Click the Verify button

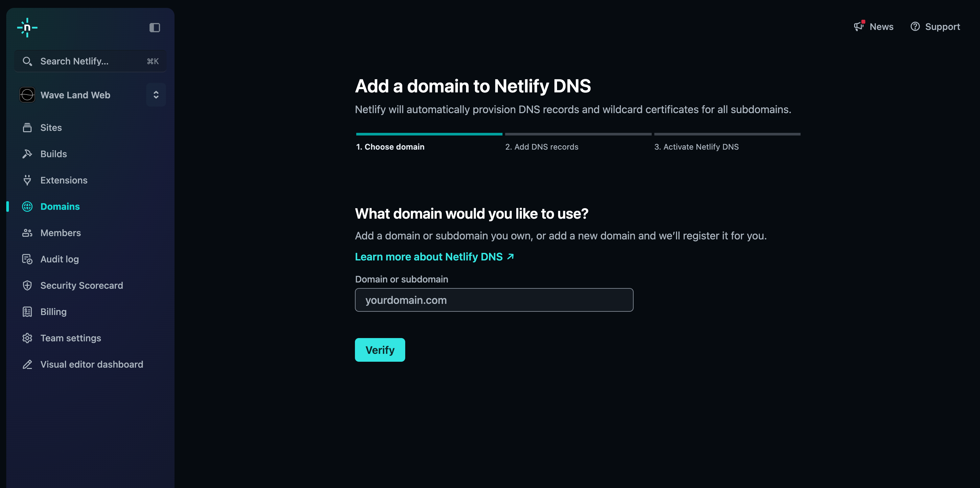click(x=380, y=350)
